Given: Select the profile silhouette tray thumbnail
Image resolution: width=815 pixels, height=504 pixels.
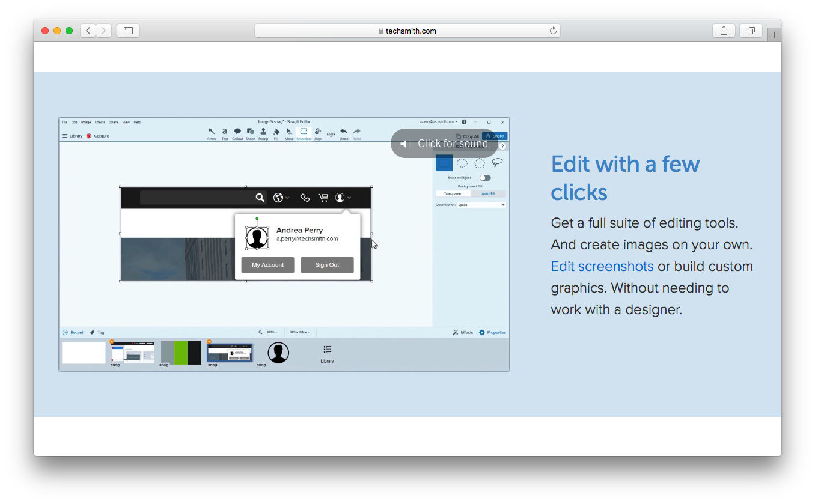Looking at the screenshot, I should pos(278,353).
